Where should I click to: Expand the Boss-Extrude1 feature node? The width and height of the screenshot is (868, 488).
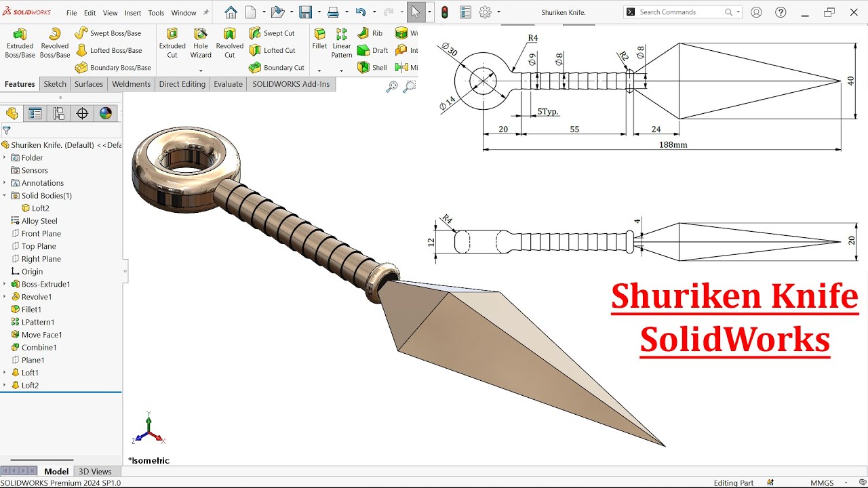(4, 284)
